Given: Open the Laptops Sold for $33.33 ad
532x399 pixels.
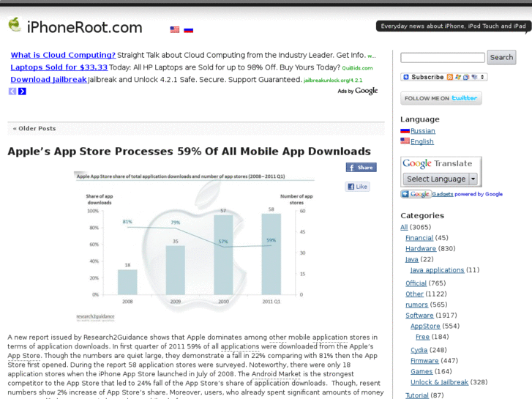Looking at the screenshot, I should click(x=59, y=67).
